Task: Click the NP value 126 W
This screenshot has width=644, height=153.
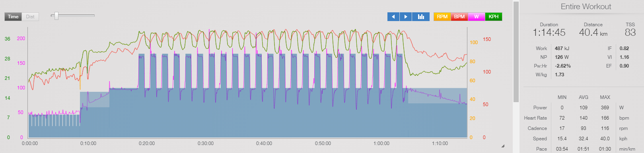Action: pos(562,57)
